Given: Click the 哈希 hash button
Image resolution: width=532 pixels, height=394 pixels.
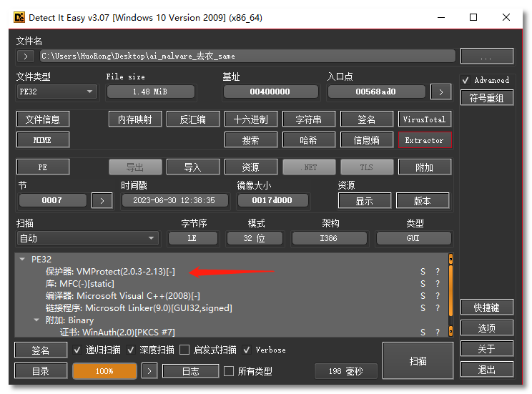Looking at the screenshot, I should pyautogui.click(x=308, y=140).
